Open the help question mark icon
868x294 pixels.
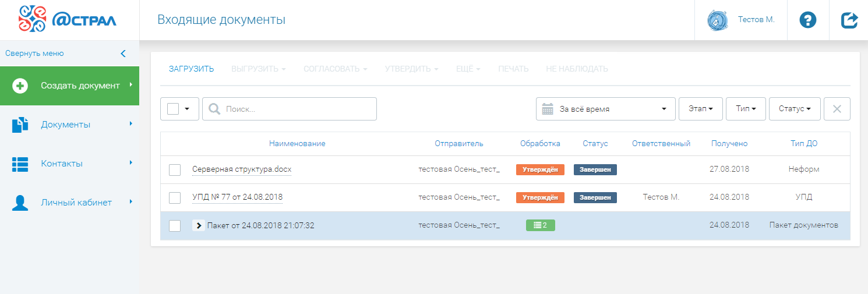pos(808,20)
